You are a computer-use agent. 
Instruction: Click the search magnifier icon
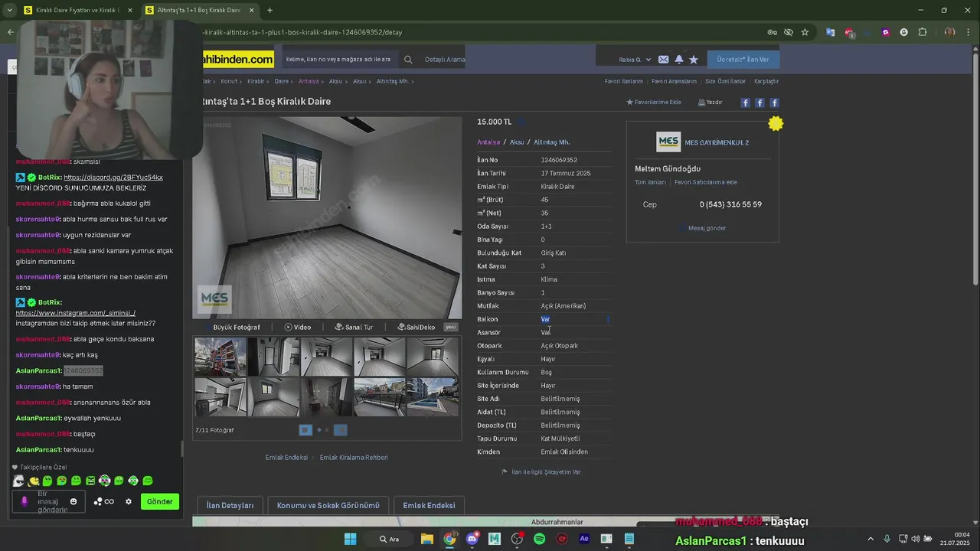pos(408,60)
